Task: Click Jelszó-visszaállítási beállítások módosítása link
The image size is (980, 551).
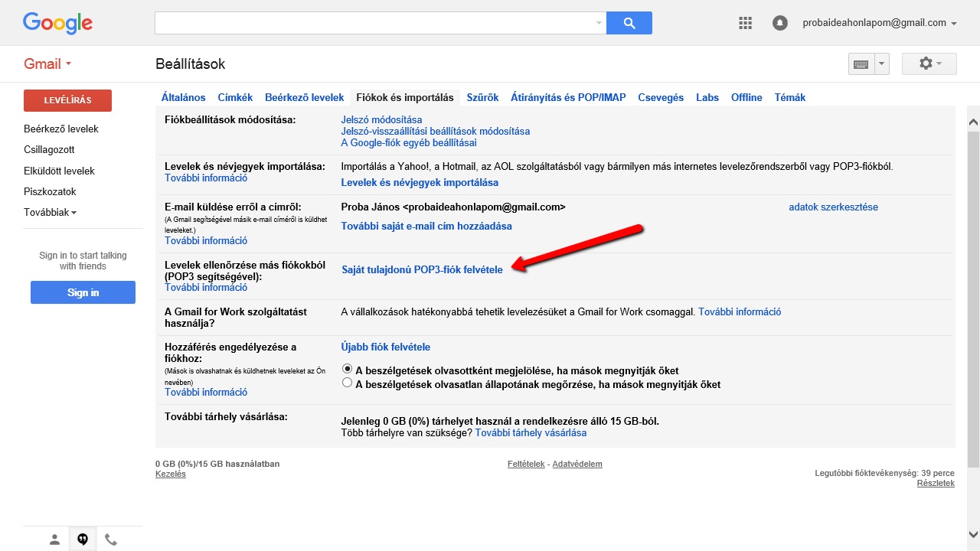Action: tap(436, 131)
